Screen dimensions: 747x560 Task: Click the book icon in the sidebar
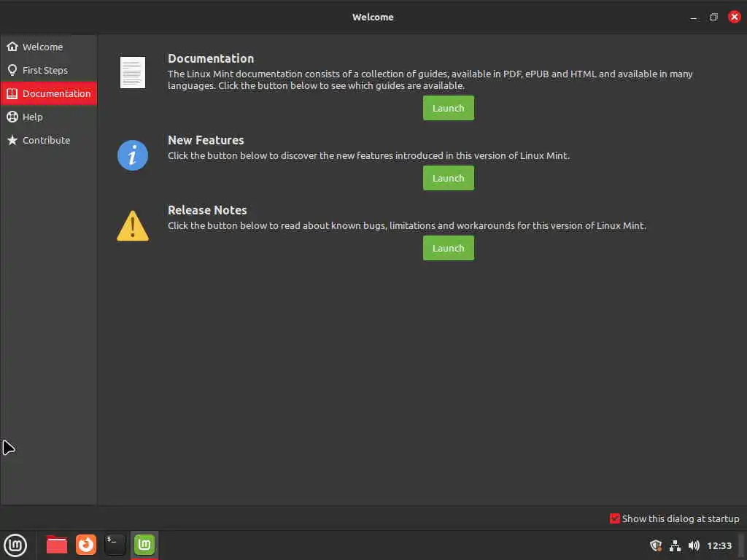pyautogui.click(x=12, y=93)
